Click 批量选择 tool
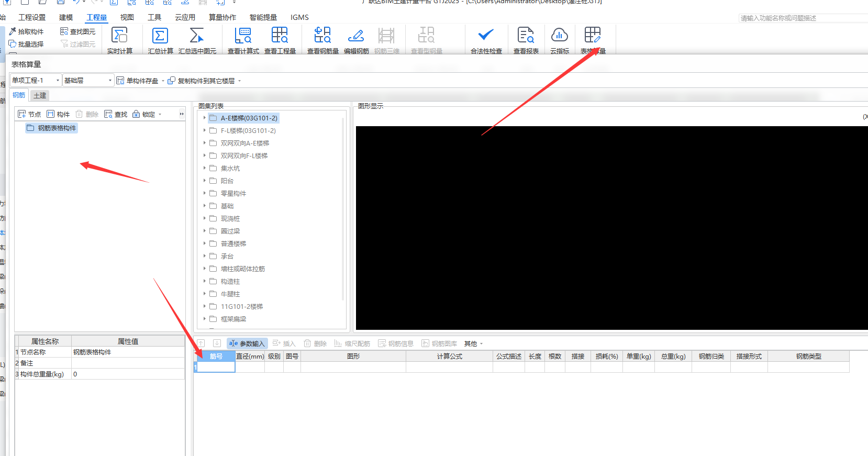 [x=26, y=44]
